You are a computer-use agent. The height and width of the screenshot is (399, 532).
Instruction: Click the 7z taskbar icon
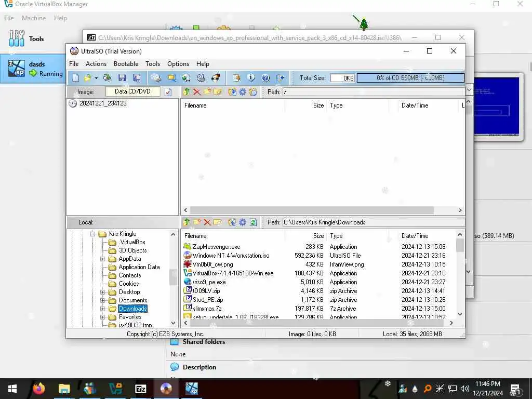pos(140,389)
